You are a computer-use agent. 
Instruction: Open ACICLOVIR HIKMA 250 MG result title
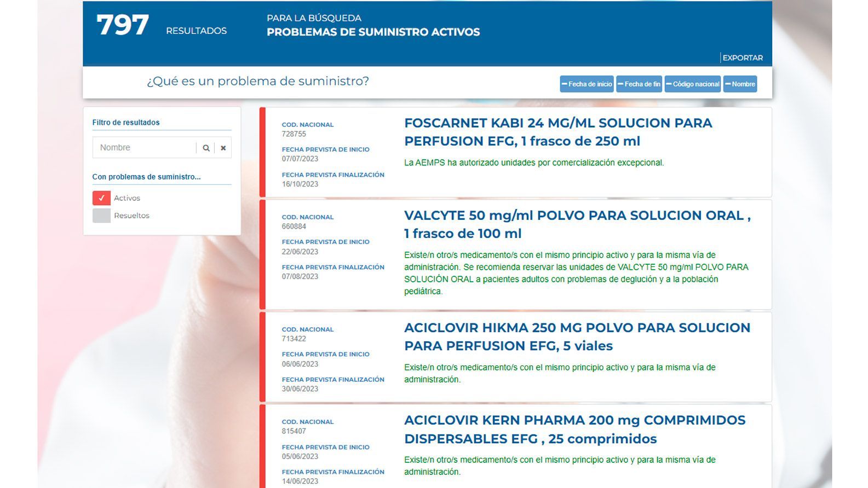coord(577,336)
